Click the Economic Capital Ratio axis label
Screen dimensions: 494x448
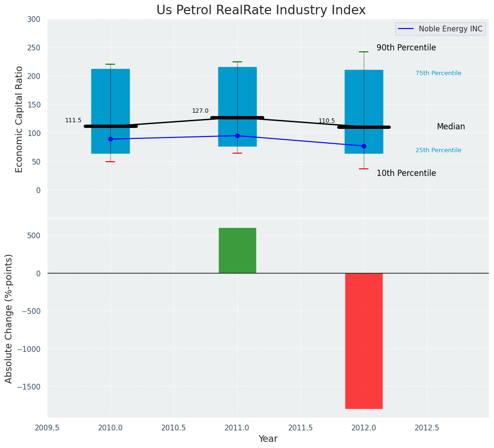pos(19,119)
